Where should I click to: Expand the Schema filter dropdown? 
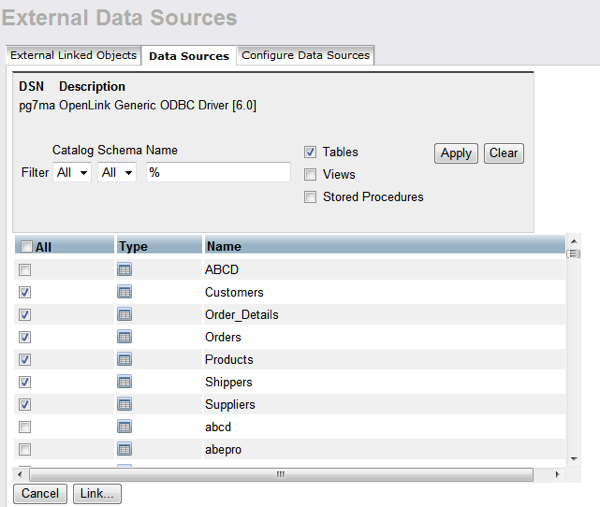coord(117,173)
